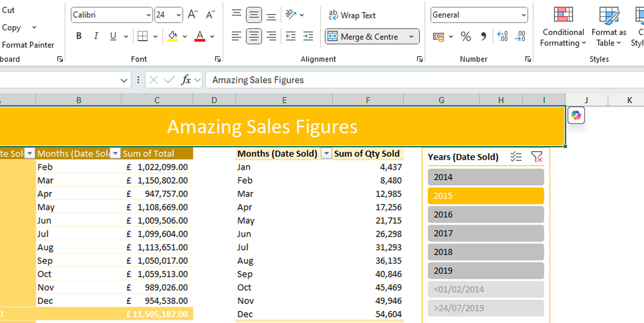Apply Percent number style
Viewport: 644px width, 323px height.
tap(466, 36)
